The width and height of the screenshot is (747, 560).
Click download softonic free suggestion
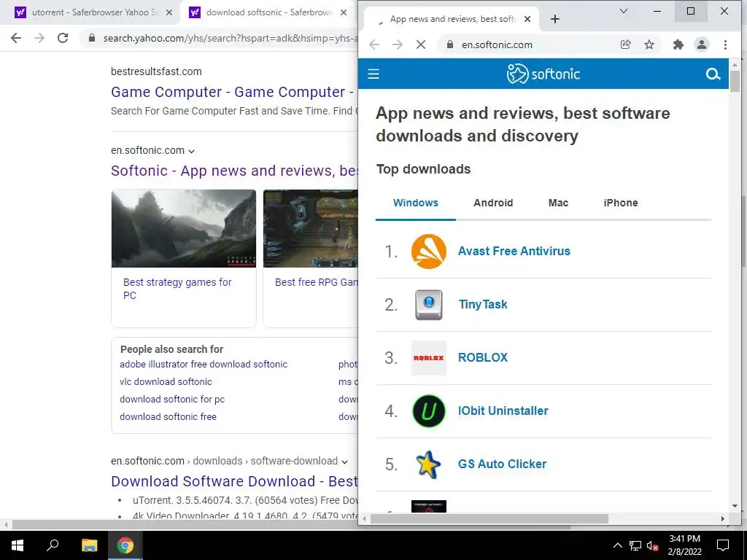tap(168, 417)
